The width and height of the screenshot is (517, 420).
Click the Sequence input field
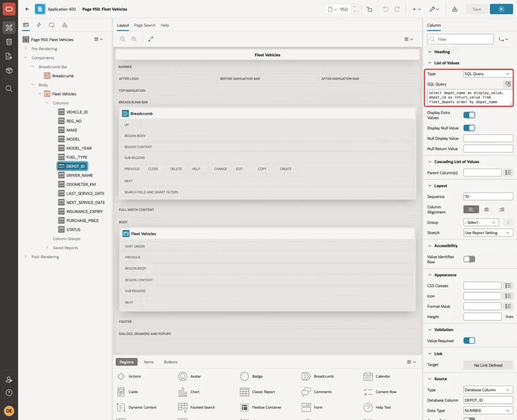(488, 196)
